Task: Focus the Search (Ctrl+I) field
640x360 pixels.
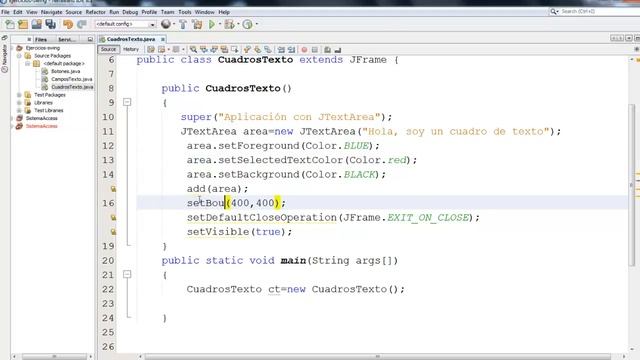Action: point(595,11)
